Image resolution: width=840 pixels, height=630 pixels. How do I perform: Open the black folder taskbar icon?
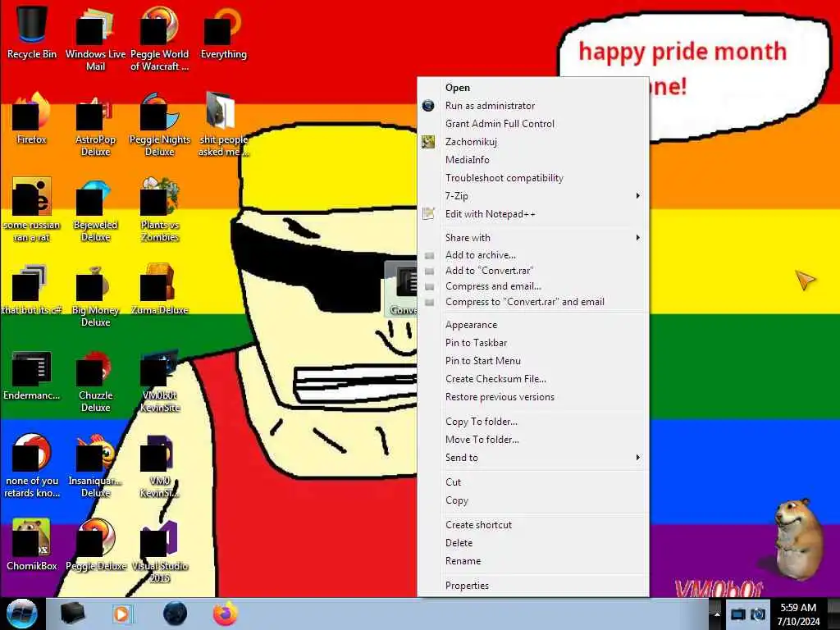coord(73,614)
